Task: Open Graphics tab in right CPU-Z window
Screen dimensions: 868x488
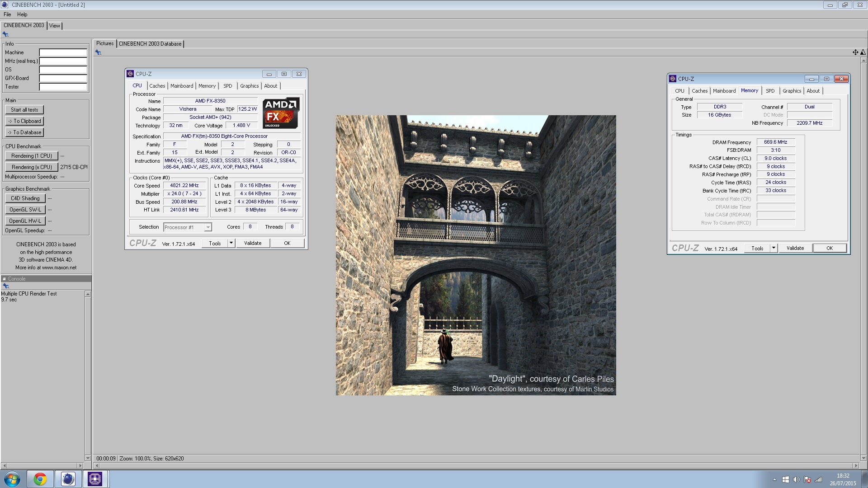Action: [x=792, y=91]
